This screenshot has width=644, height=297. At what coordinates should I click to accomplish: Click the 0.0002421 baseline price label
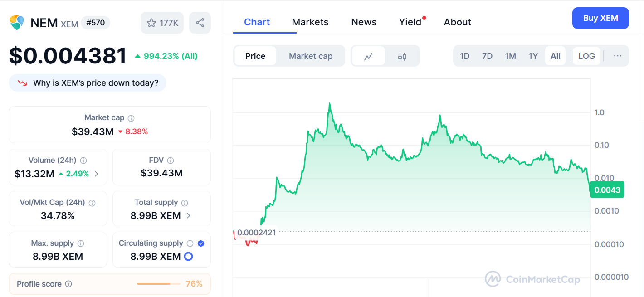257,233
